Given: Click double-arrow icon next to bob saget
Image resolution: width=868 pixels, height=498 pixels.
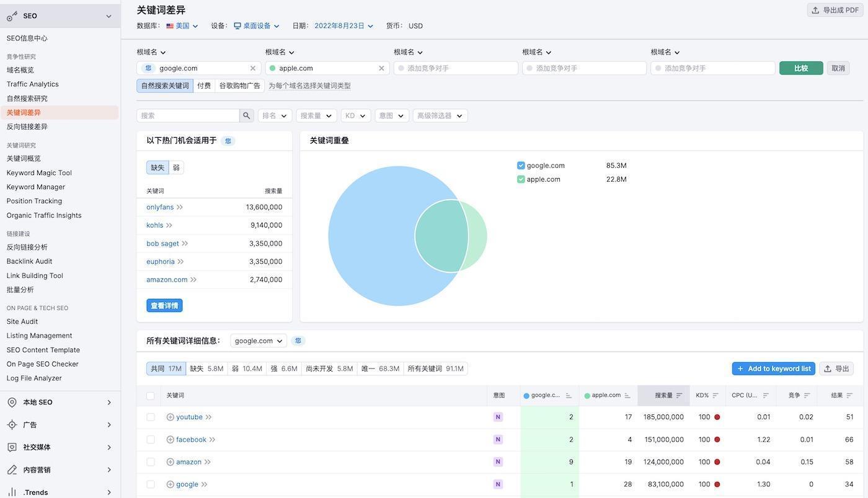Looking at the screenshot, I should (185, 244).
